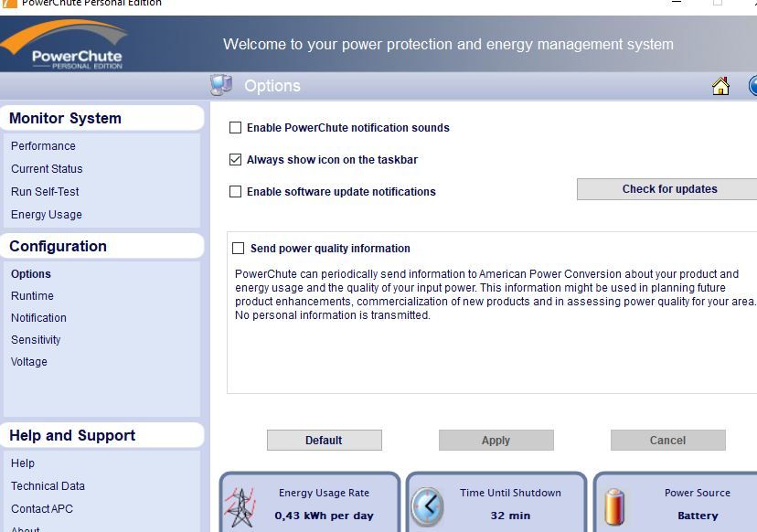Click the Home house icon
This screenshot has width=757, height=532.
[720, 86]
